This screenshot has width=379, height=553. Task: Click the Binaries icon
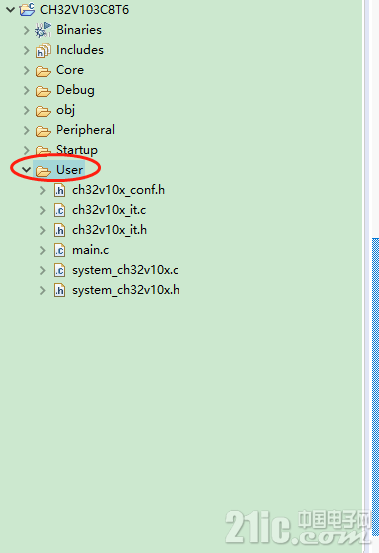tap(43, 30)
